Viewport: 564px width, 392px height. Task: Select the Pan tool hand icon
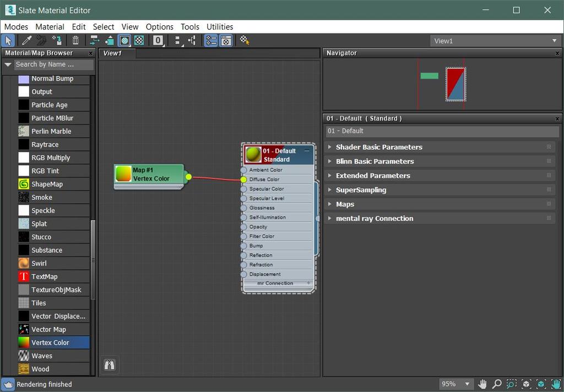482,384
